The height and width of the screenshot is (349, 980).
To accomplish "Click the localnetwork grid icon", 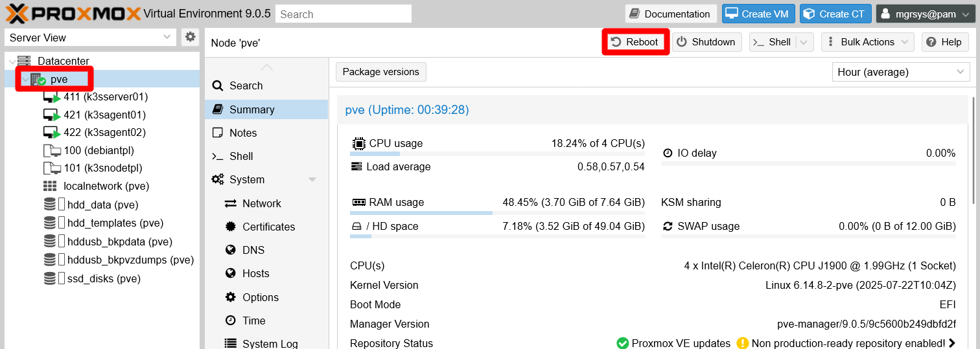I will pos(50,186).
